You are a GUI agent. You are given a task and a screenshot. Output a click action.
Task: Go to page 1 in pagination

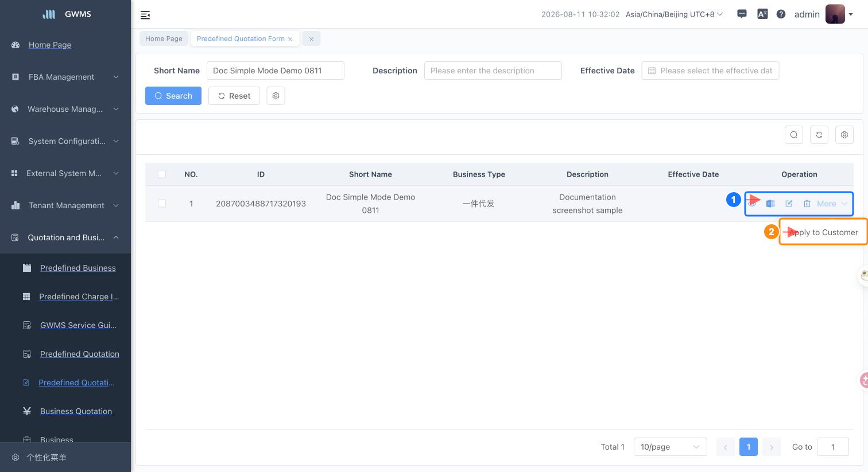pos(749,447)
